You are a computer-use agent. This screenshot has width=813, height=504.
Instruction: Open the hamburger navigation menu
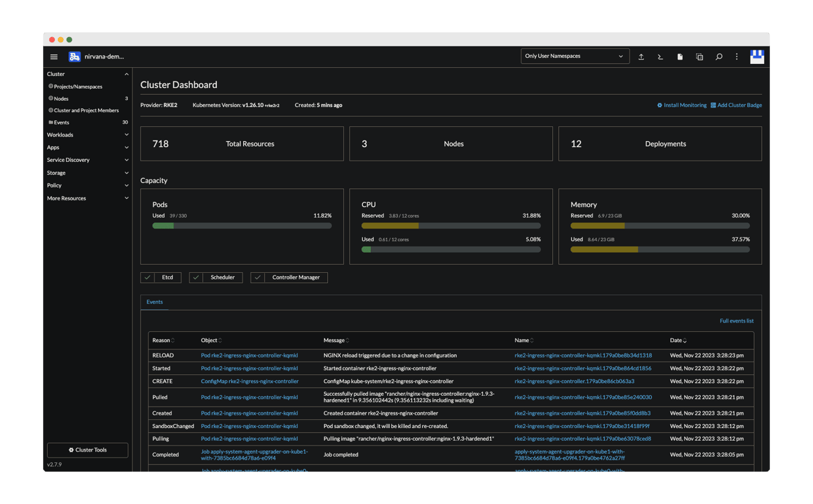click(54, 56)
